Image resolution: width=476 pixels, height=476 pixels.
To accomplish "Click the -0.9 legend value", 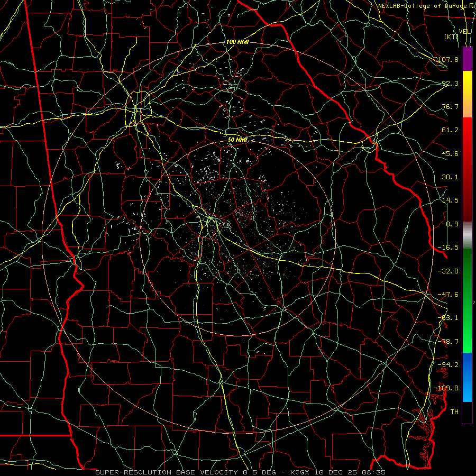I will click(450, 224).
